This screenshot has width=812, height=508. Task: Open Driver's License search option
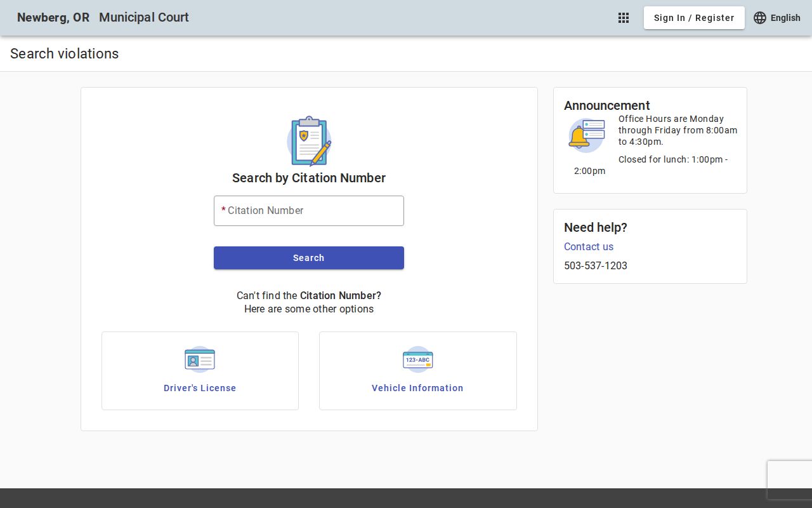pyautogui.click(x=200, y=371)
